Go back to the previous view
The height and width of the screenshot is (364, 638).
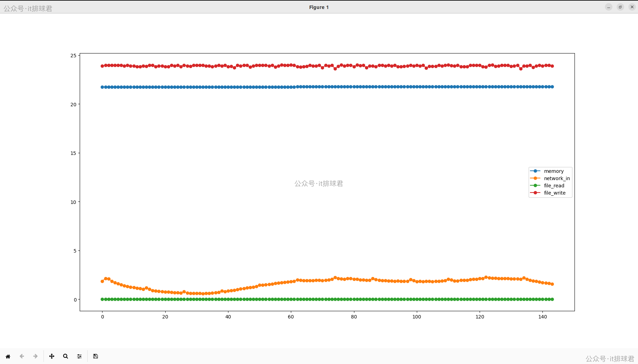click(x=22, y=356)
